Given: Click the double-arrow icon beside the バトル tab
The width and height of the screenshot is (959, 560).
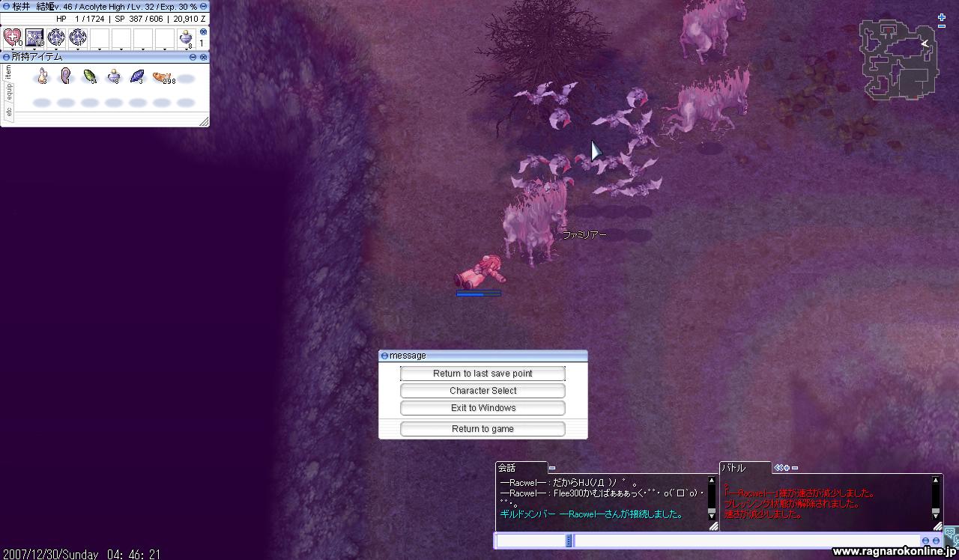Looking at the screenshot, I should pos(778,468).
